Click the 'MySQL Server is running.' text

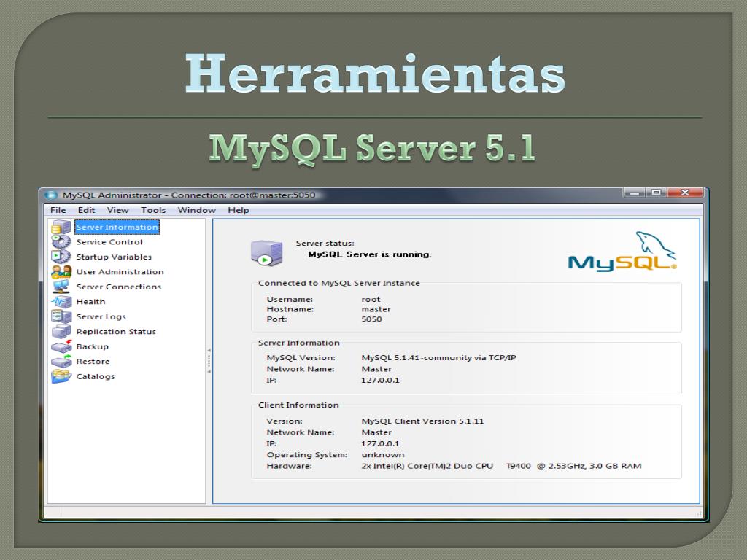(x=370, y=254)
